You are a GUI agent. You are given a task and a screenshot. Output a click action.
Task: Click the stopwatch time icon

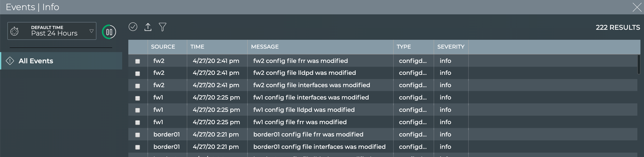(15, 31)
